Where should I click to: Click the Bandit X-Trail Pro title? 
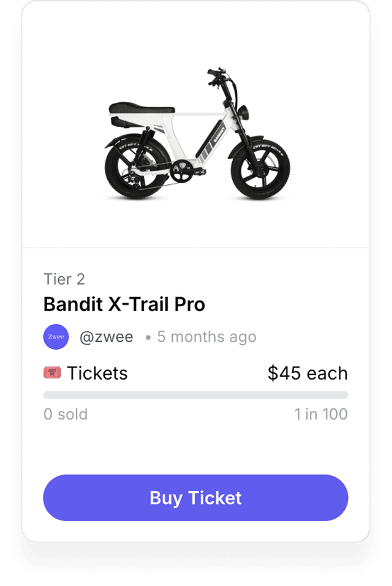tap(124, 304)
